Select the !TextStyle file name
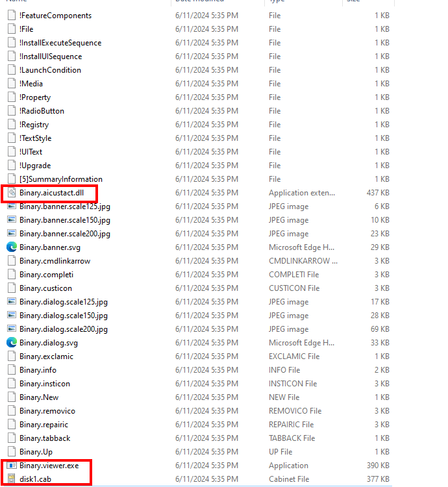This screenshot has height=487, width=448. click(x=36, y=138)
